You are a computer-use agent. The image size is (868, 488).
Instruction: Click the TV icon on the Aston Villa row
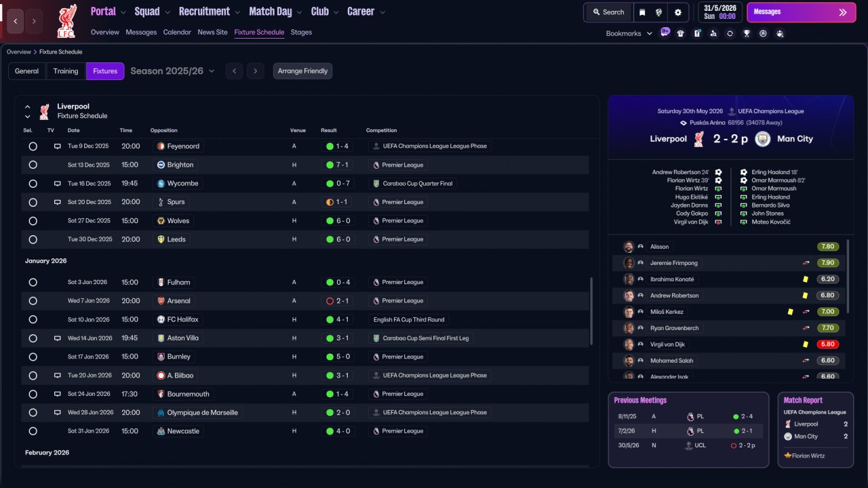click(x=58, y=338)
